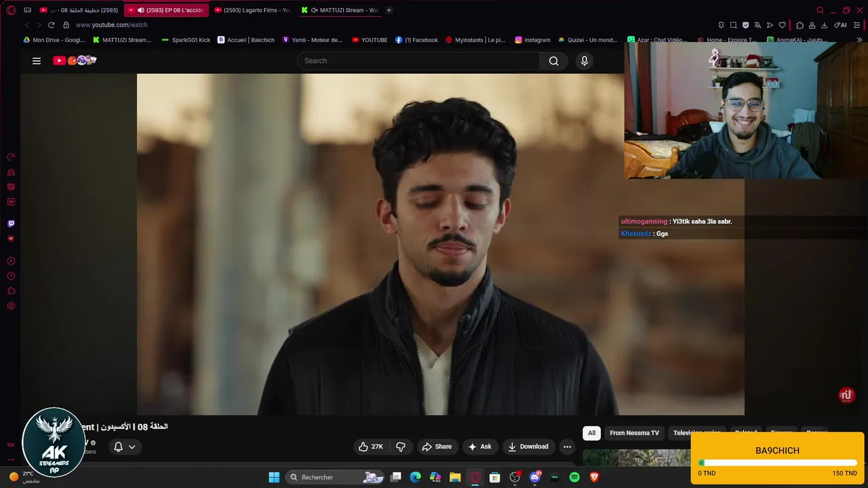The height and width of the screenshot is (488, 868).
Task: Open Twitch panel in Opera sidebar
Action: click(11, 224)
